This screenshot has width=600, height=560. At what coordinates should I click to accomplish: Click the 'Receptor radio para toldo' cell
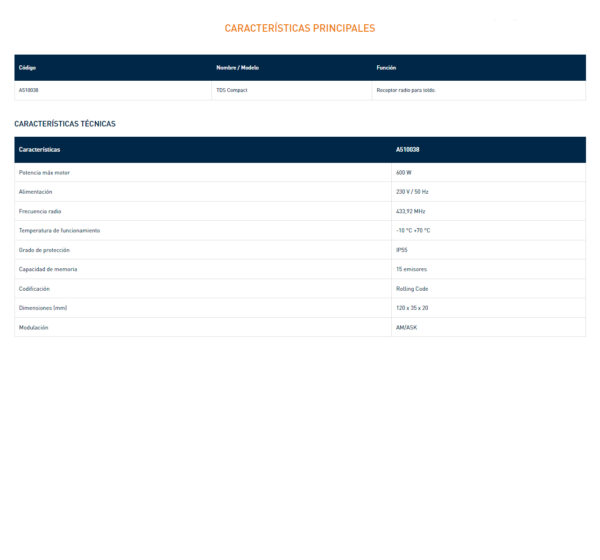405,90
